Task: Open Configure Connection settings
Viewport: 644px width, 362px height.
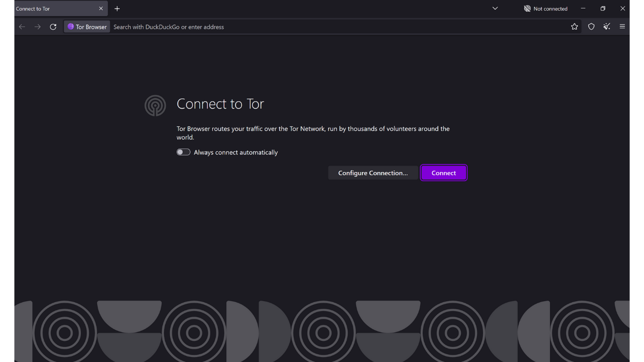Action: [x=373, y=172]
